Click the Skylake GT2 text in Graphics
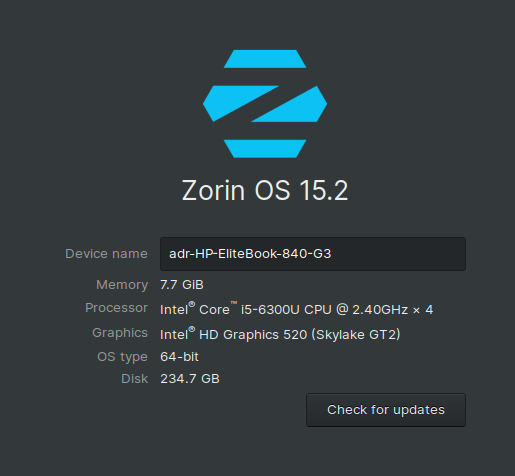The width and height of the screenshot is (515, 476). tap(356, 334)
